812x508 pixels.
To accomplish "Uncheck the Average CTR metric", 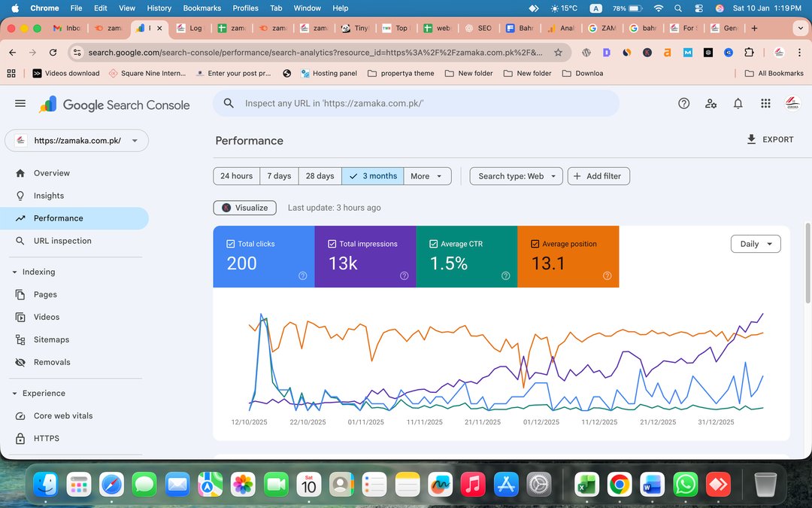I will [x=434, y=244].
